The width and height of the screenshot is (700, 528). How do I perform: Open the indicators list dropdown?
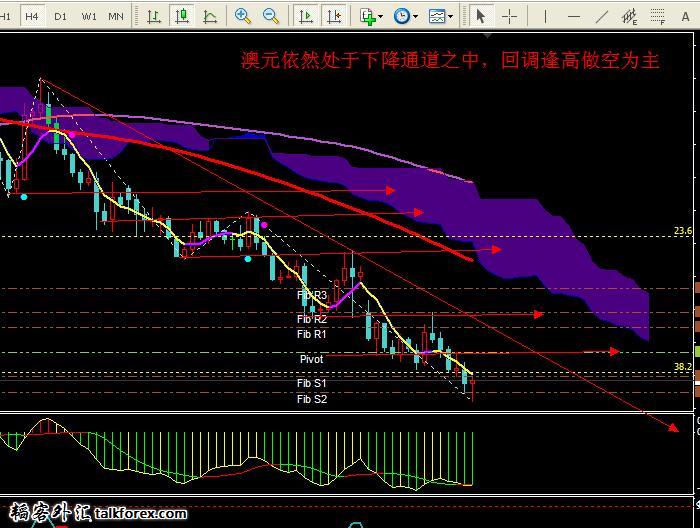click(371, 16)
